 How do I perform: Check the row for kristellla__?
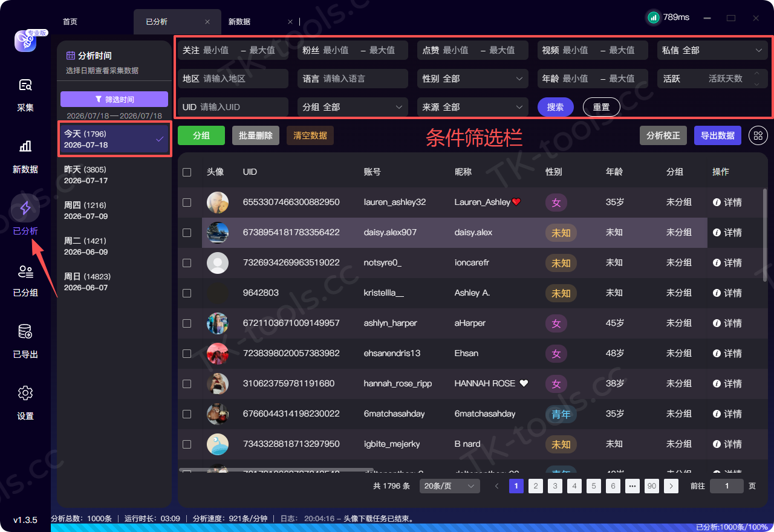187,293
